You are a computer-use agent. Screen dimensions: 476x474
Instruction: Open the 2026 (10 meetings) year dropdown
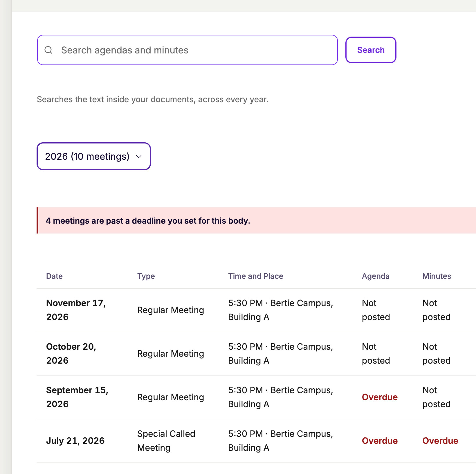click(x=93, y=156)
